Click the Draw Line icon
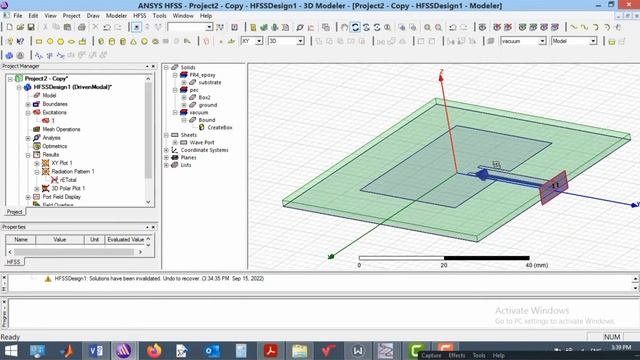The image size is (640, 360). pyautogui.click(x=574, y=27)
